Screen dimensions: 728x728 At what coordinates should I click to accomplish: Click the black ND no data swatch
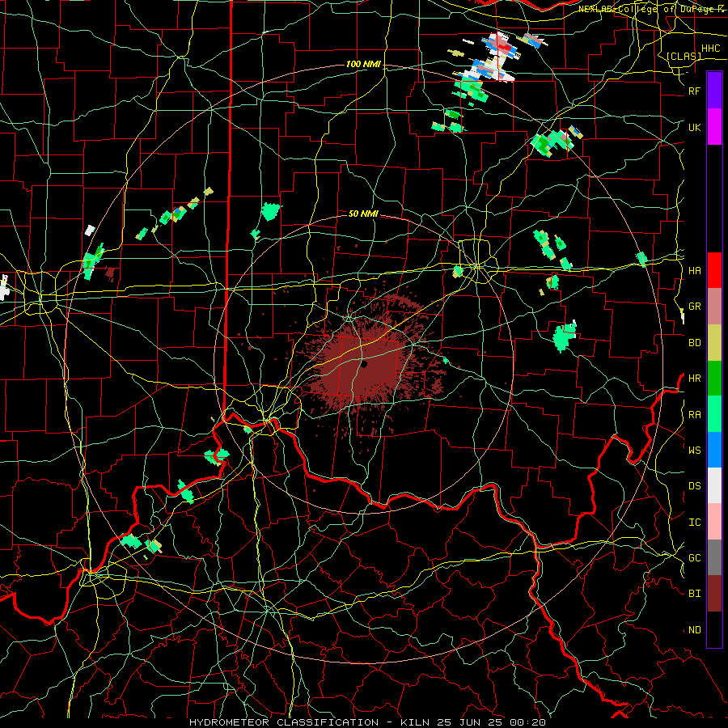(x=714, y=629)
